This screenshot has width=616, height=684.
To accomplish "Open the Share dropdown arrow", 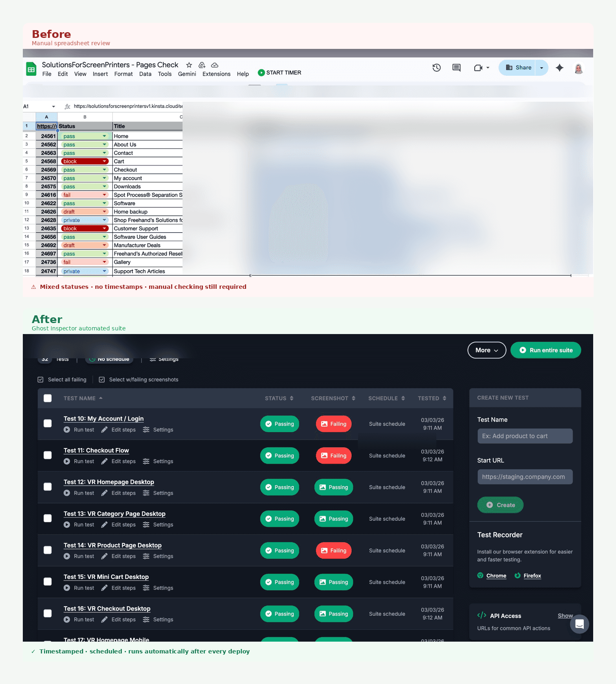I will (541, 68).
